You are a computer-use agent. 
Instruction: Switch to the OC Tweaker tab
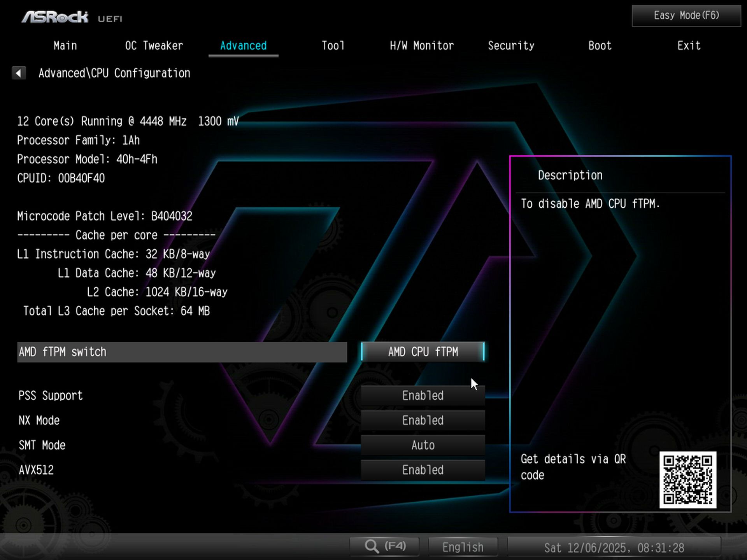pyautogui.click(x=154, y=45)
